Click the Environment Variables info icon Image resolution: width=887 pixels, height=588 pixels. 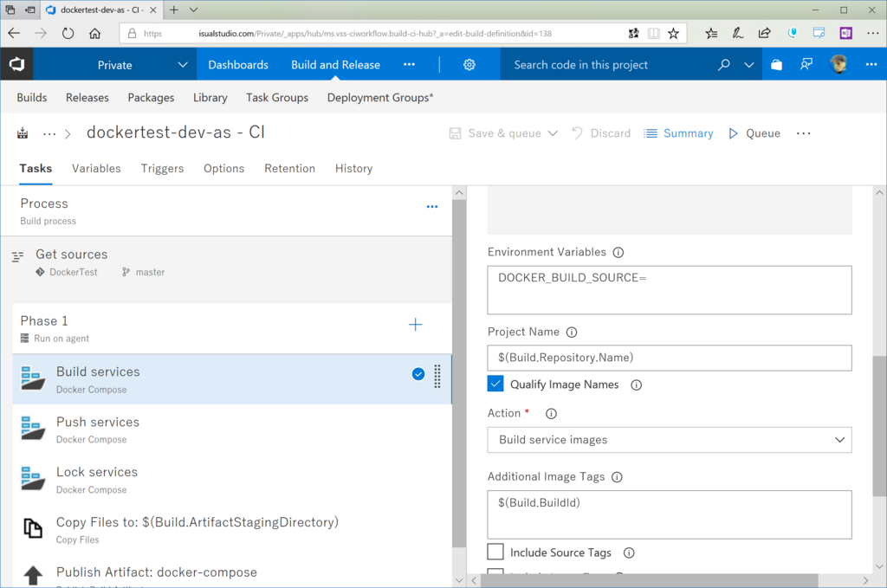point(618,252)
